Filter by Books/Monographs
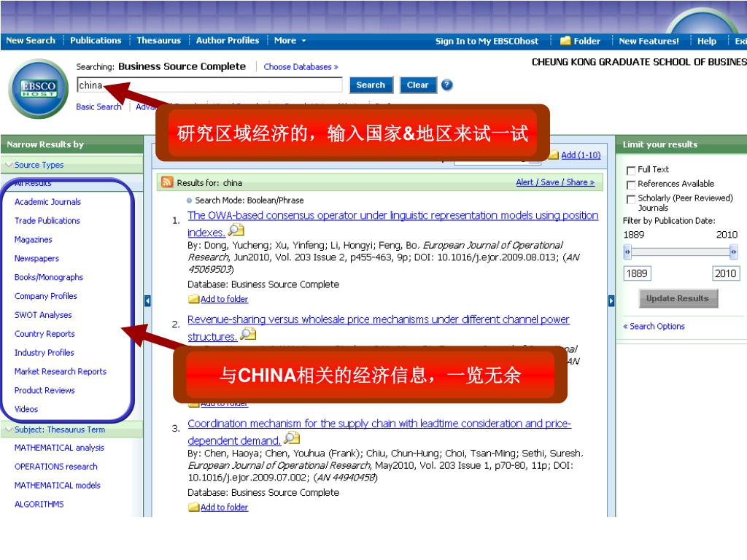The height and width of the screenshot is (560, 747). [49, 277]
